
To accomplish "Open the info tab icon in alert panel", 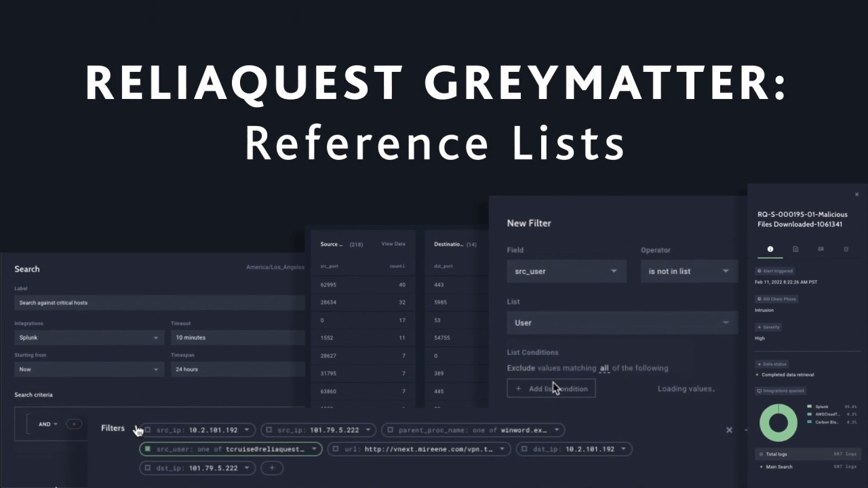I will pyautogui.click(x=770, y=249).
